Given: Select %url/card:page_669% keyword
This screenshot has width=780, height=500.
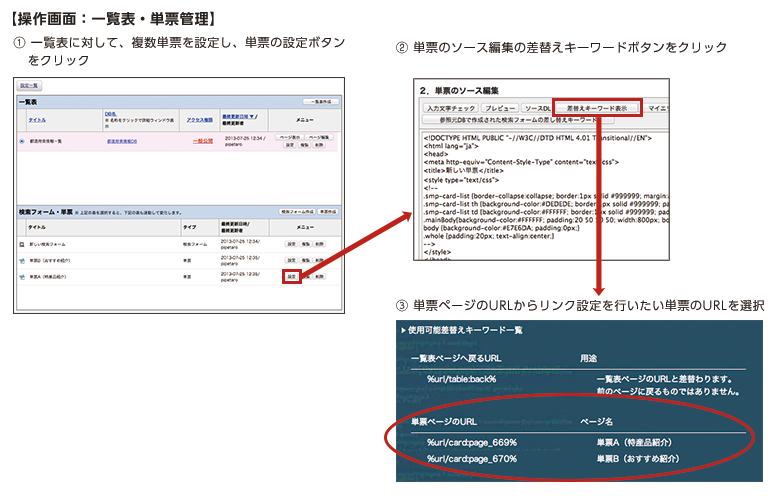Looking at the screenshot, I should 472,442.
